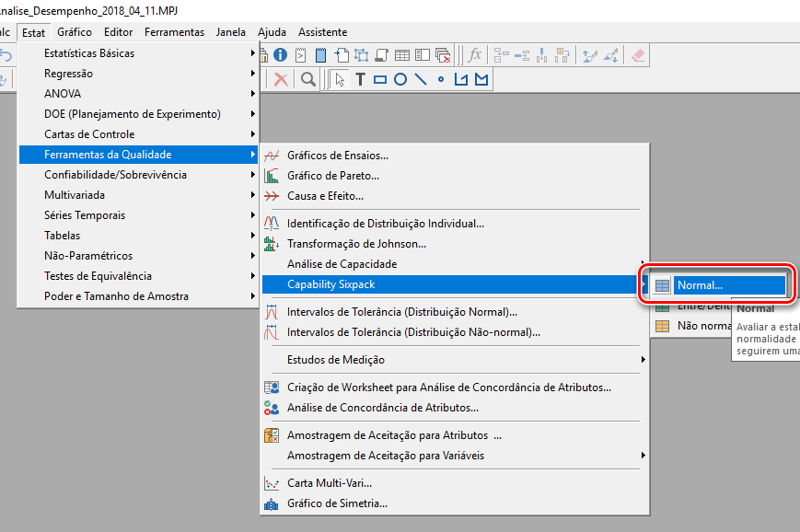Screen dimensions: 800x532
Task: Select the Rectangle drawing tool
Action: (380, 80)
